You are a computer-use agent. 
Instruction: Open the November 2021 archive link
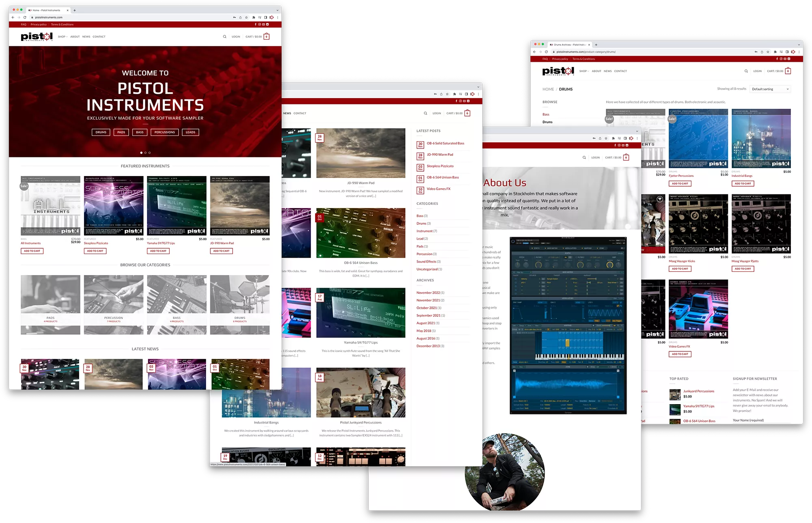[428, 300]
